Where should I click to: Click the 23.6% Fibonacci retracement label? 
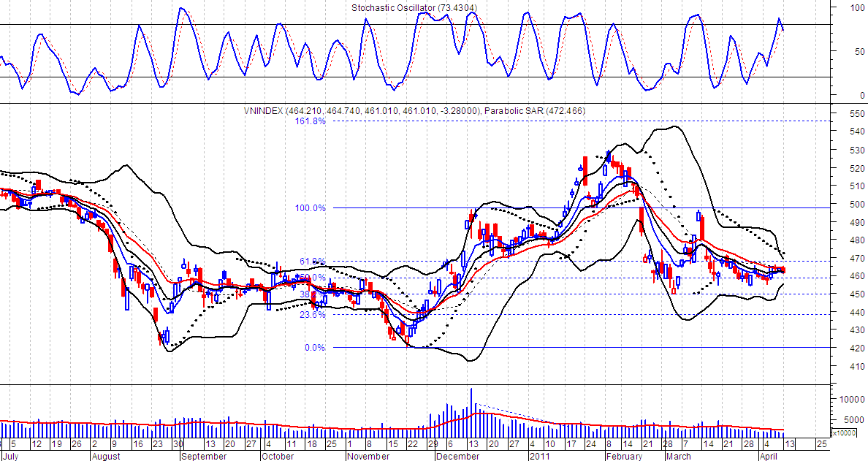[312, 314]
